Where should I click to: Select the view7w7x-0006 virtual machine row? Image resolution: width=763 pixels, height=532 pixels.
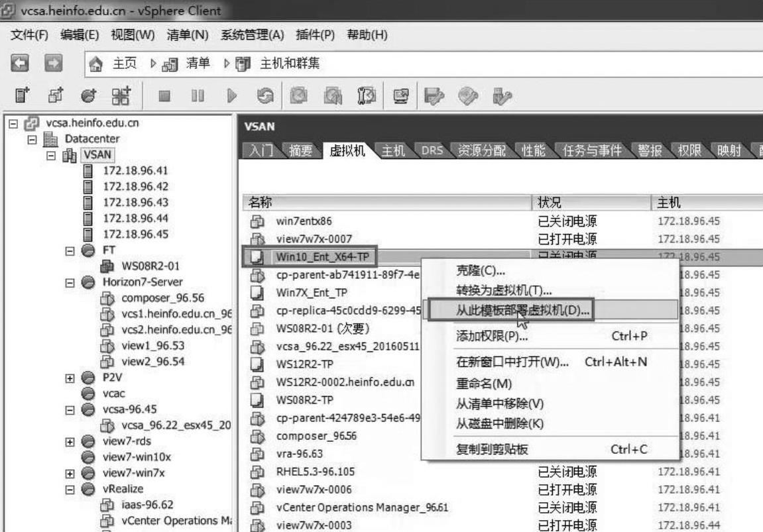[502, 490]
